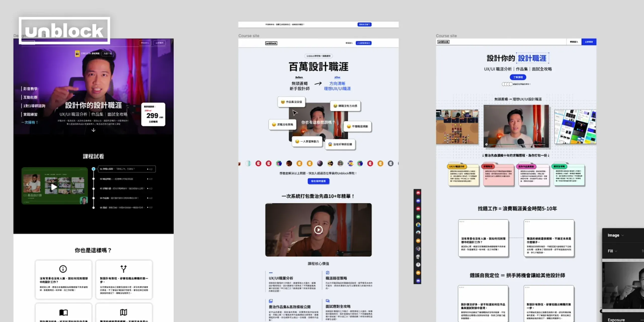Click the icon above 喬治作品集&高效模板公開
Viewport: 644px width, 322px height.
(271, 301)
